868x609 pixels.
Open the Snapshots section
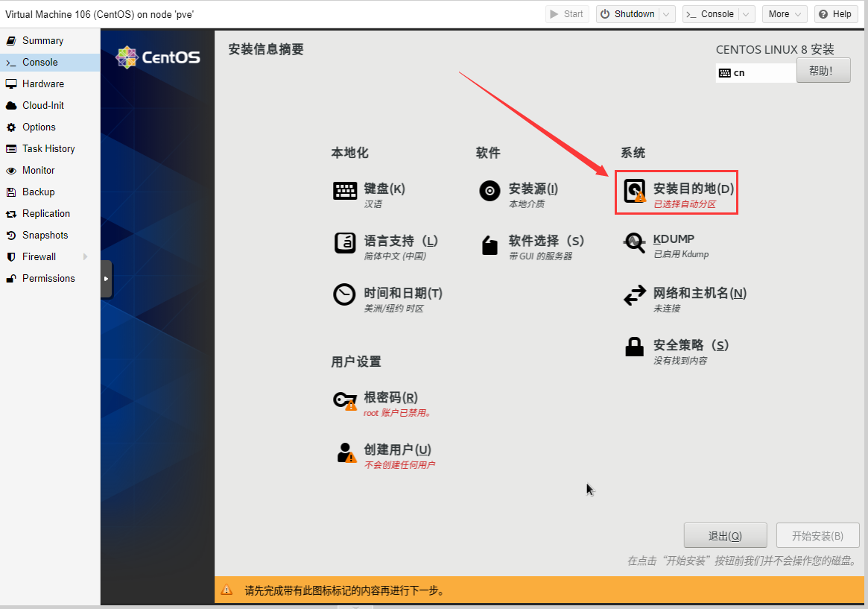(50, 236)
